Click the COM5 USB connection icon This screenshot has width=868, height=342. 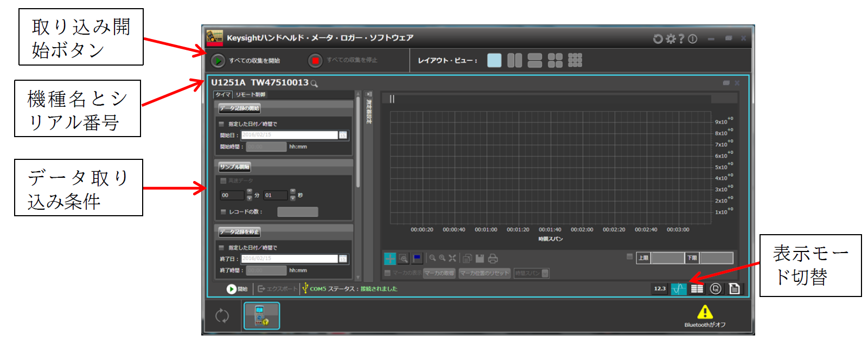click(305, 288)
